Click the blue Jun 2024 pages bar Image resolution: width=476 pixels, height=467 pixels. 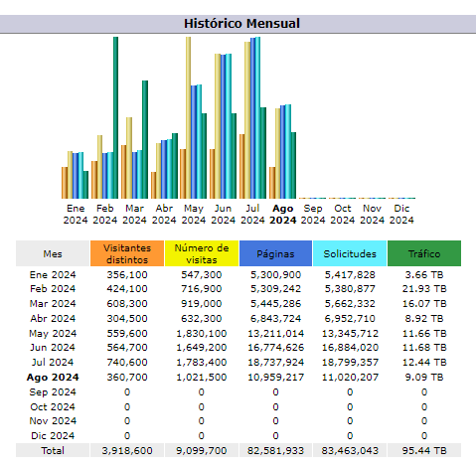pyautogui.click(x=224, y=126)
